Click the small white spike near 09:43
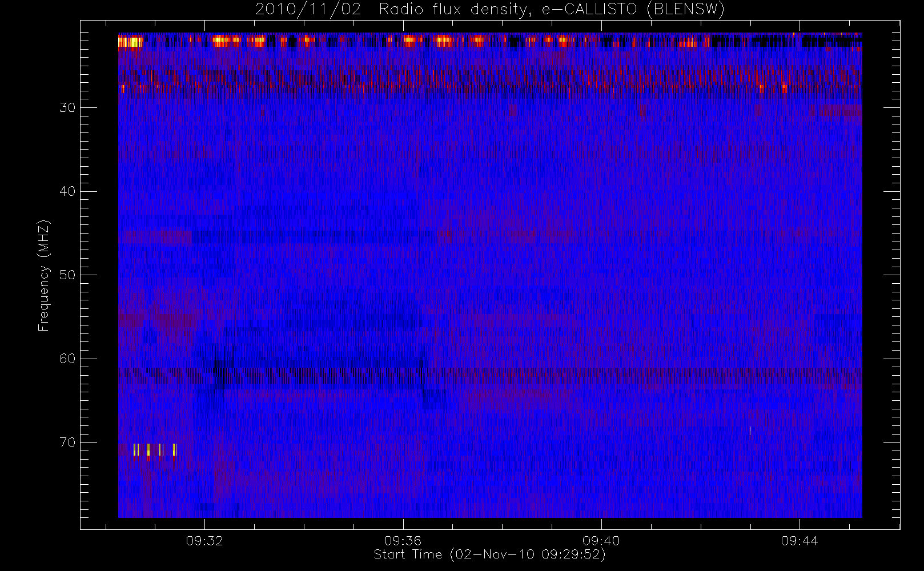This screenshot has width=924, height=571. 750,431
